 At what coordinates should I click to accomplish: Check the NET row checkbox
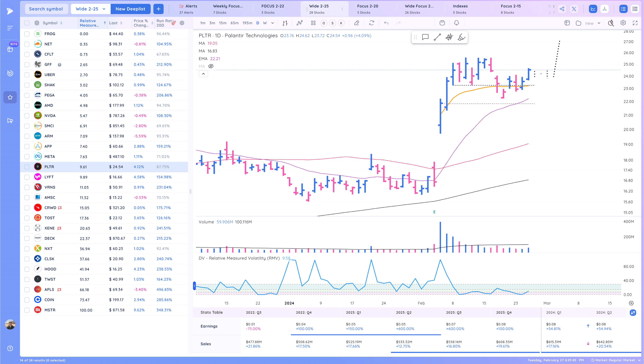pos(27,44)
